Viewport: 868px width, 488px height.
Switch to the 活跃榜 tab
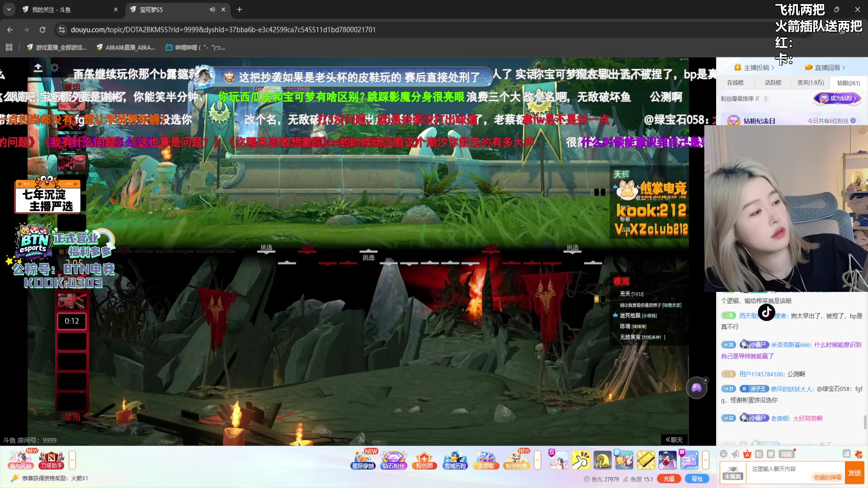click(x=773, y=83)
